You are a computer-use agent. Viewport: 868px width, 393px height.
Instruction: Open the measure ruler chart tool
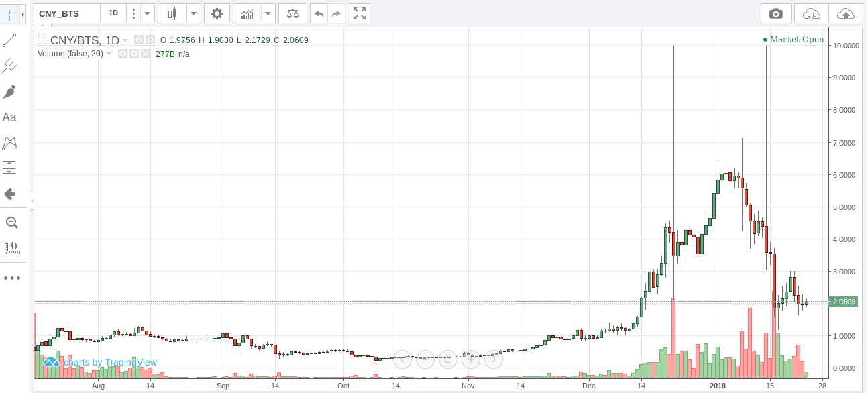point(11,248)
